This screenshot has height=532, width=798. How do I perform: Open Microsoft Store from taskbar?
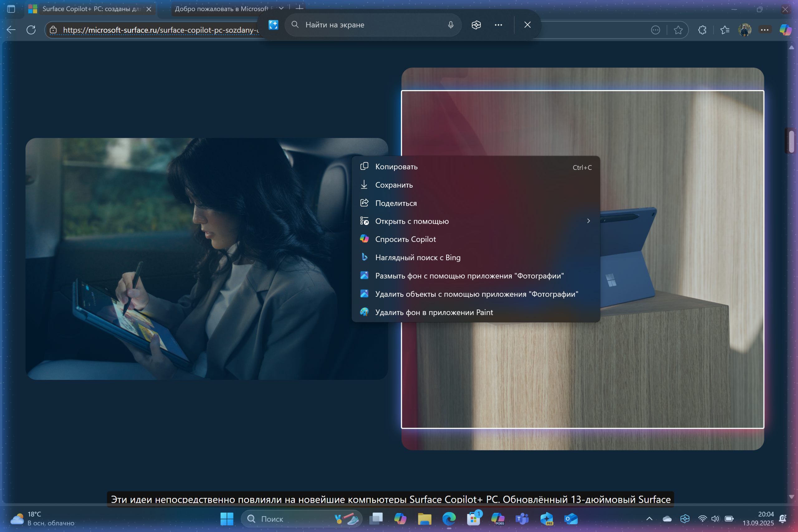click(473, 519)
